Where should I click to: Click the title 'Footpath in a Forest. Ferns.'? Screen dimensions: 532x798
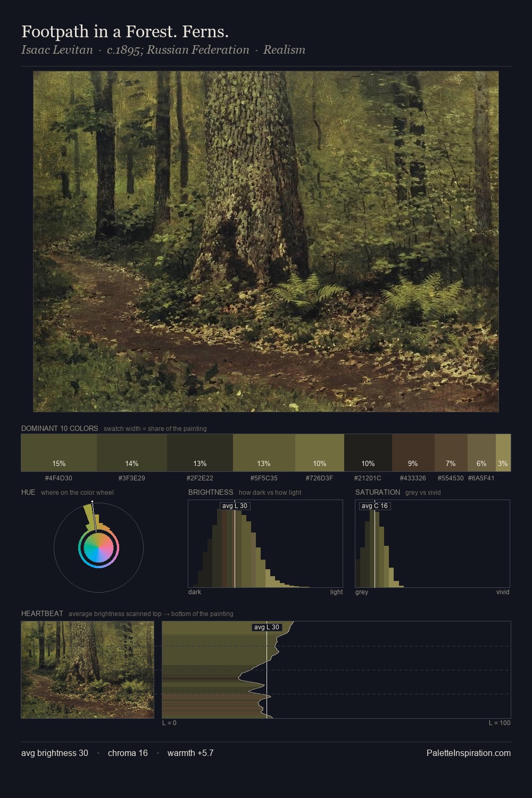(125, 32)
